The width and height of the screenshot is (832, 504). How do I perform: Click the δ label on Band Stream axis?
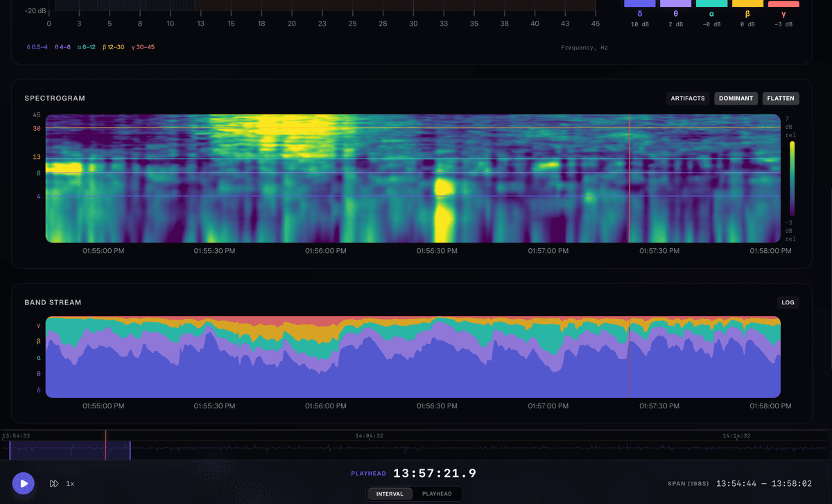(x=39, y=390)
